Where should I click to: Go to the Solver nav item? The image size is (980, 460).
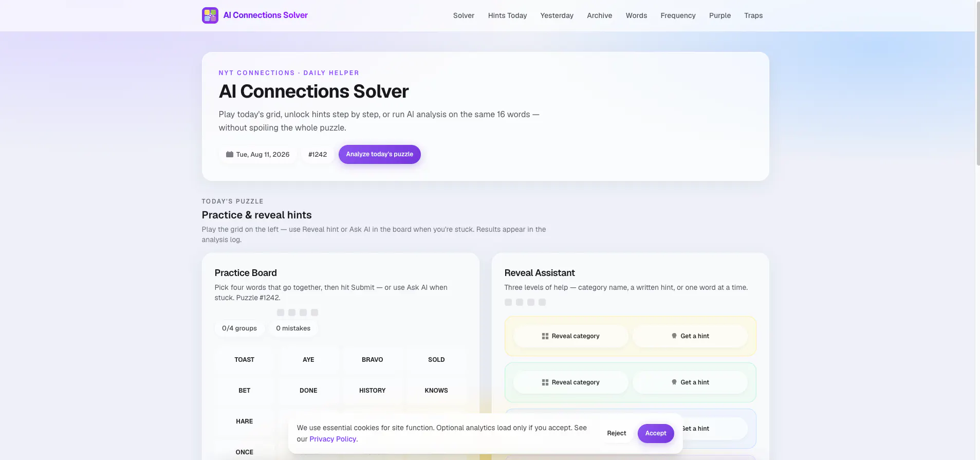coord(464,15)
